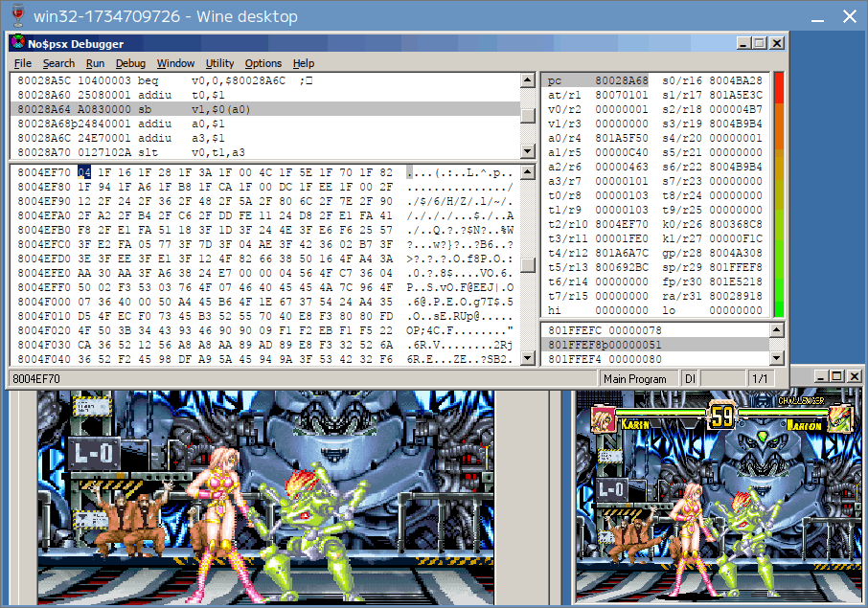Select the slt instruction at 80028A70

pyautogui.click(x=265, y=152)
